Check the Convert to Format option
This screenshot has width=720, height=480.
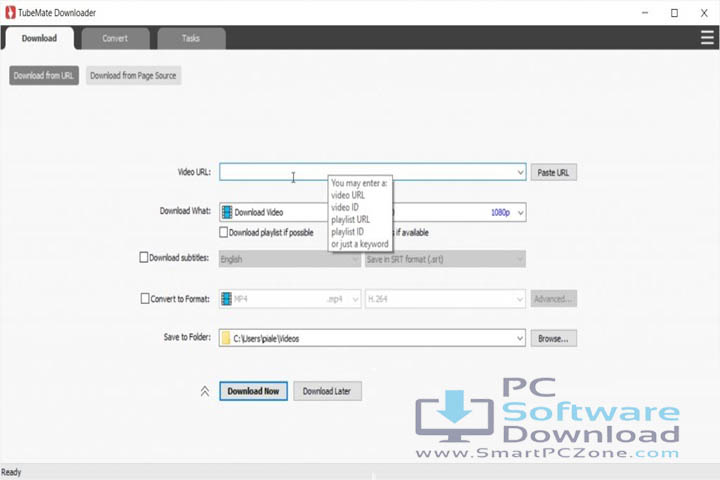point(145,299)
